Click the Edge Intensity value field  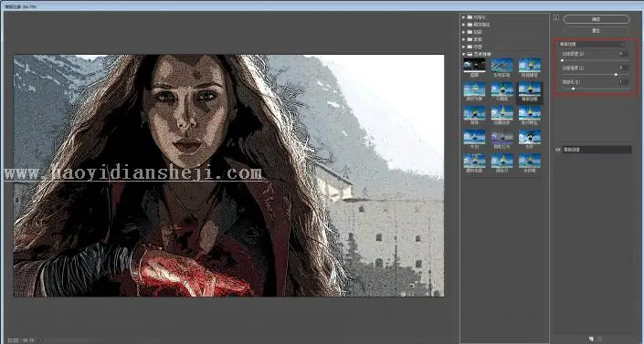(x=623, y=68)
